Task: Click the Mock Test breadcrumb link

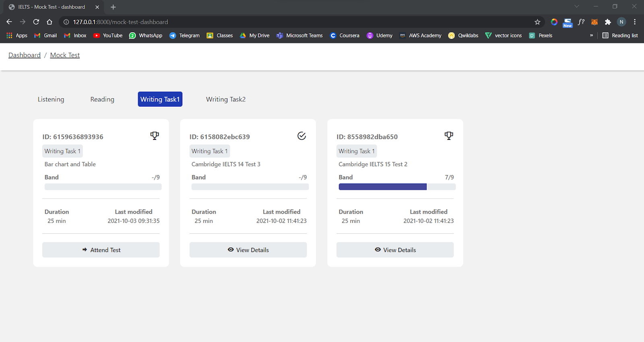Action: 65,55
